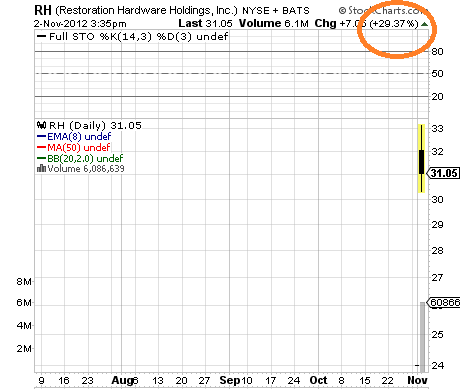Click the 27 price axis label
The height and width of the screenshot is (389, 460).
coord(437,277)
